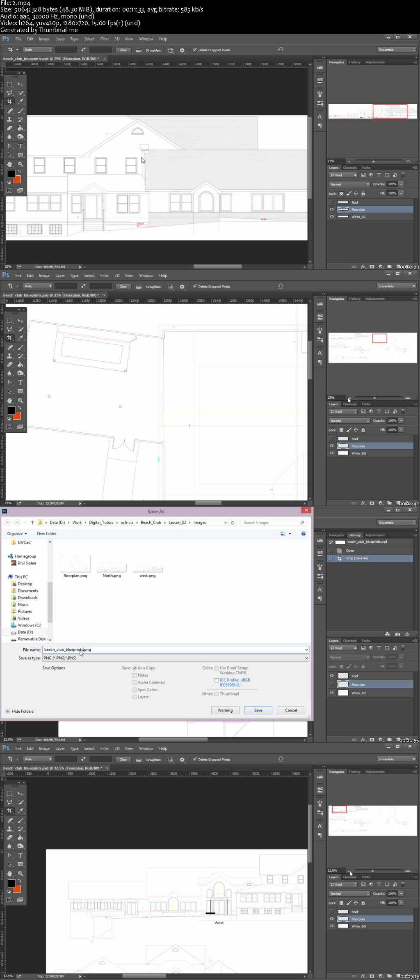Toggle the Layers save option checkbox
The height and width of the screenshot is (980, 420).
(135, 697)
